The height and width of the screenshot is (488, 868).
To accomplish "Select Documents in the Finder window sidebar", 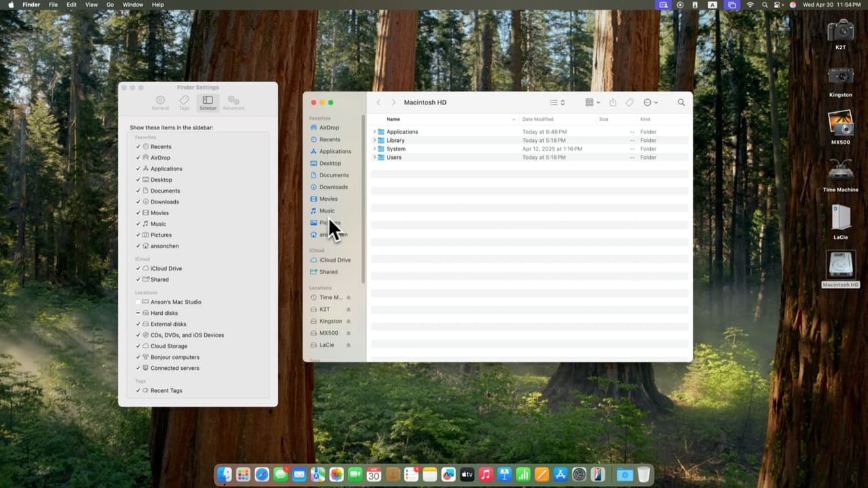I will click(334, 175).
